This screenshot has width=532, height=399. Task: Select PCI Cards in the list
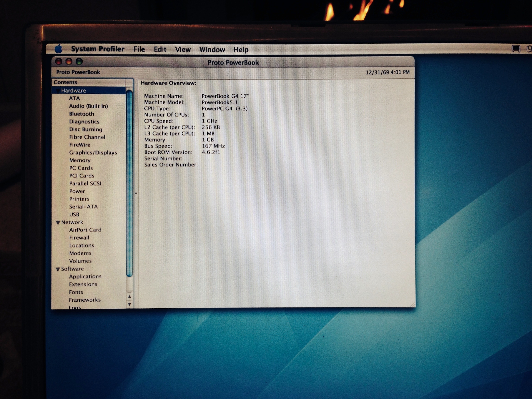pyautogui.click(x=81, y=176)
